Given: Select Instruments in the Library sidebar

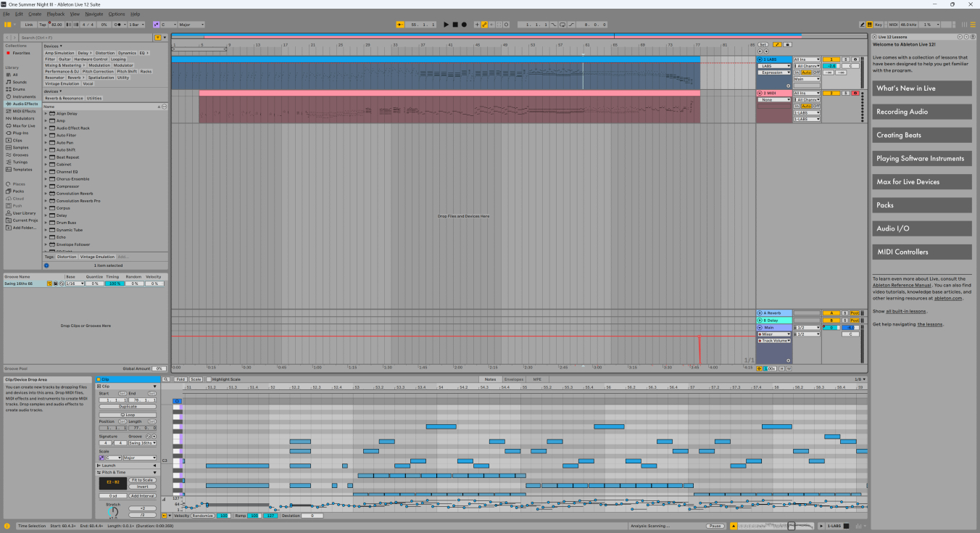Looking at the screenshot, I should (x=24, y=96).
